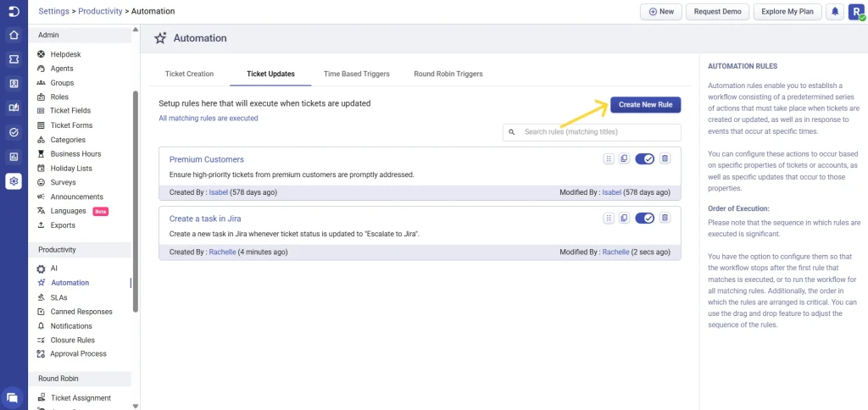Screen dimensions: 868x410
Task: Open the Premium Customers rule title
Action: point(207,159)
